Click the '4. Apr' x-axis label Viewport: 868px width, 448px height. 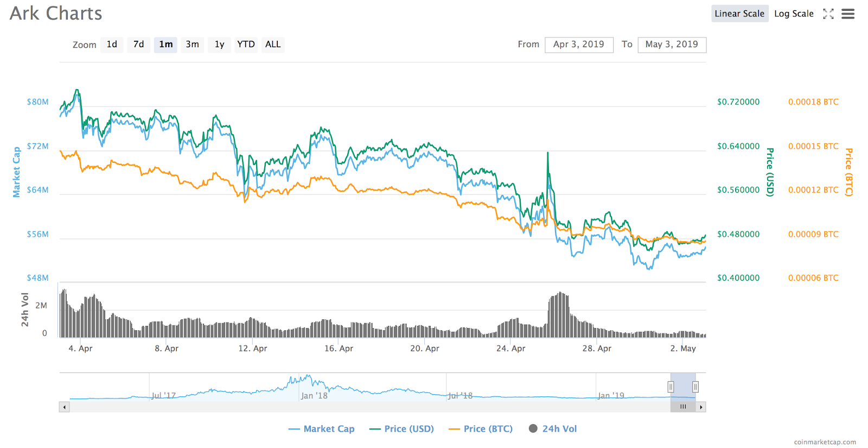point(80,349)
